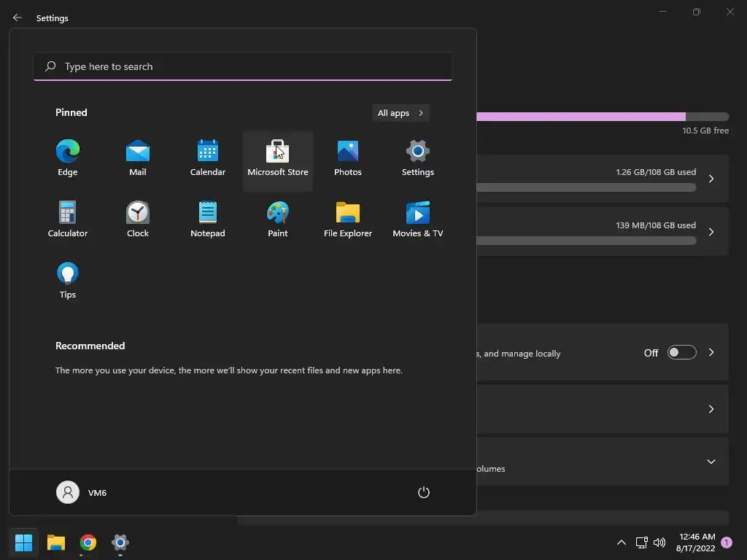Toggle the Off switch in Settings
Viewport: 747px width, 560px height.
click(682, 352)
